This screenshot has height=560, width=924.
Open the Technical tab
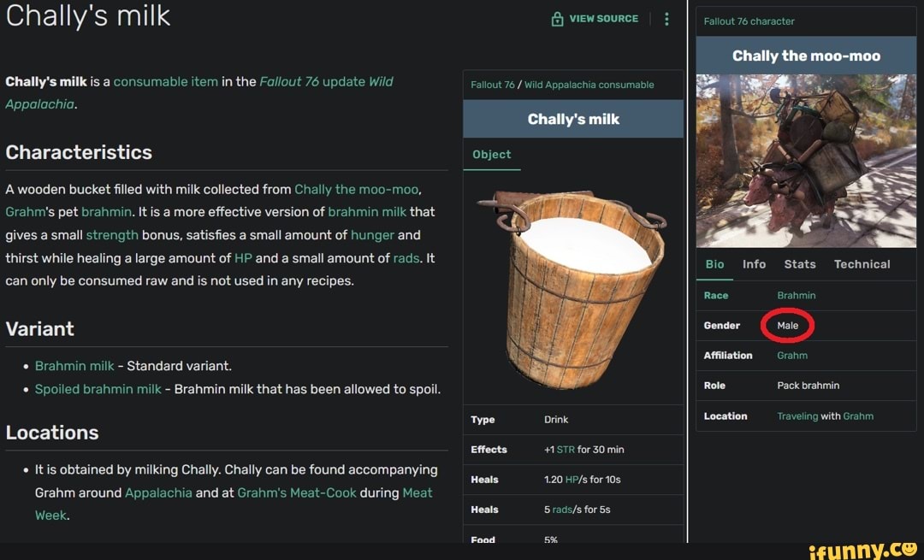[x=862, y=264]
